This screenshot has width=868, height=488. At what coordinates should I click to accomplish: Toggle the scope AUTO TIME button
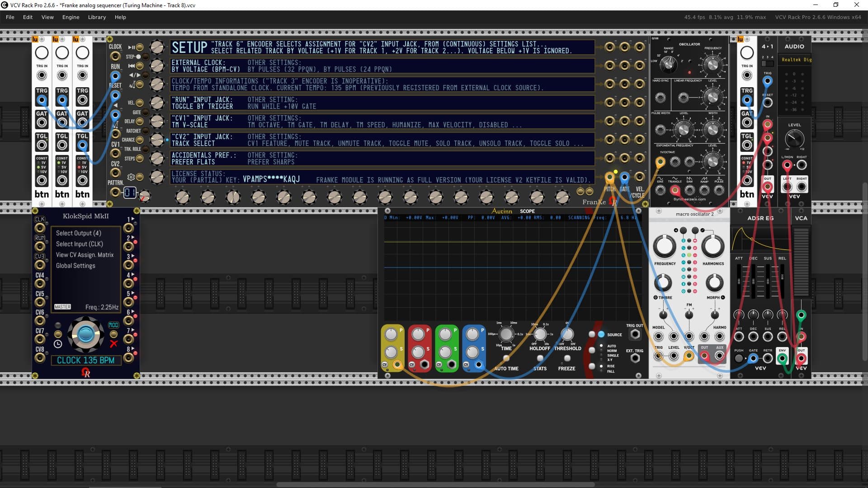(506, 358)
